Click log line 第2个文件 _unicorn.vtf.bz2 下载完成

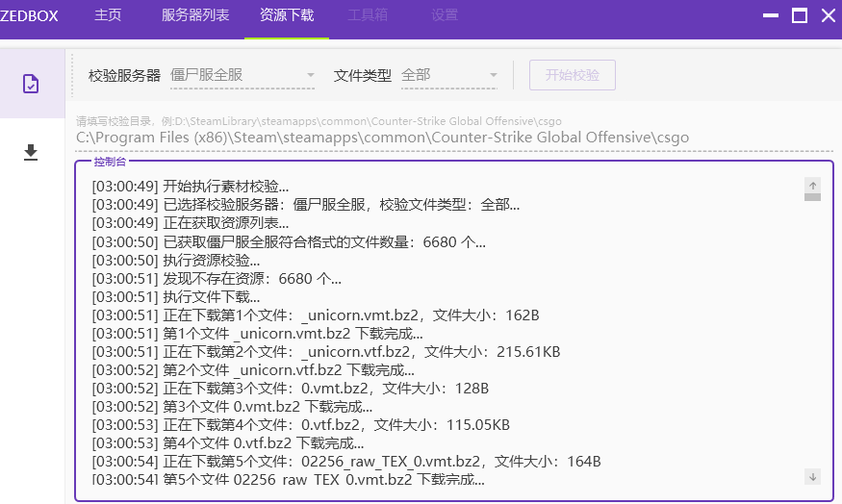(253, 369)
